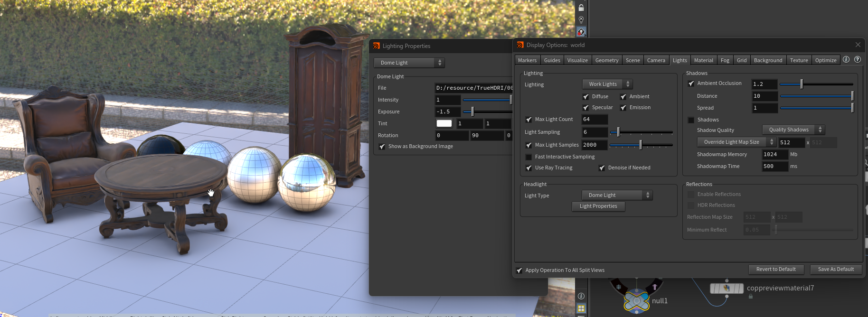Click the highlighted light bulb icon with red dot
This screenshot has height=317, width=868.
pos(581,32)
